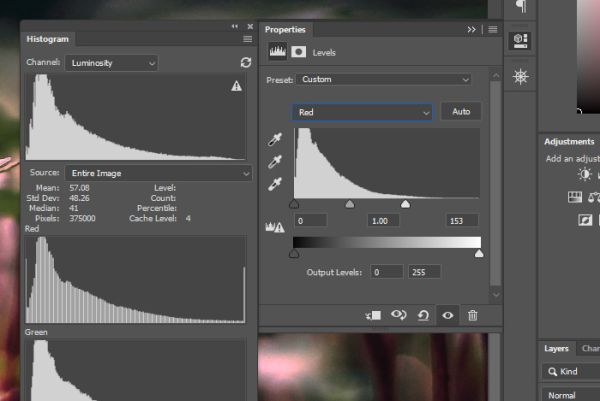
Task: Toggle Levels layer visibility eye
Action: click(x=448, y=315)
